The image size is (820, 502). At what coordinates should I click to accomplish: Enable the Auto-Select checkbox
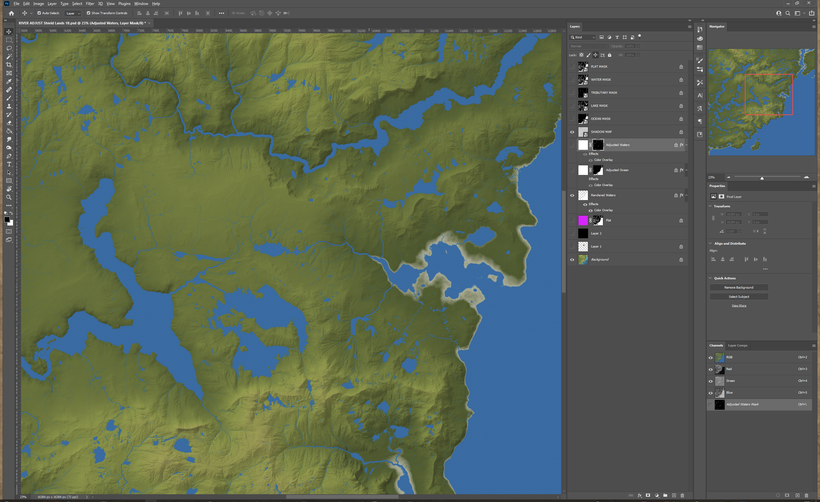pos(38,13)
